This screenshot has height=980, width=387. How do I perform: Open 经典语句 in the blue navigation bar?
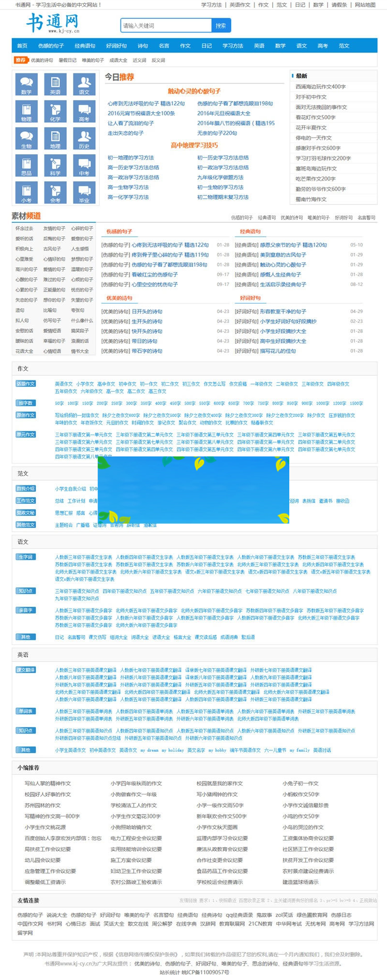click(85, 46)
